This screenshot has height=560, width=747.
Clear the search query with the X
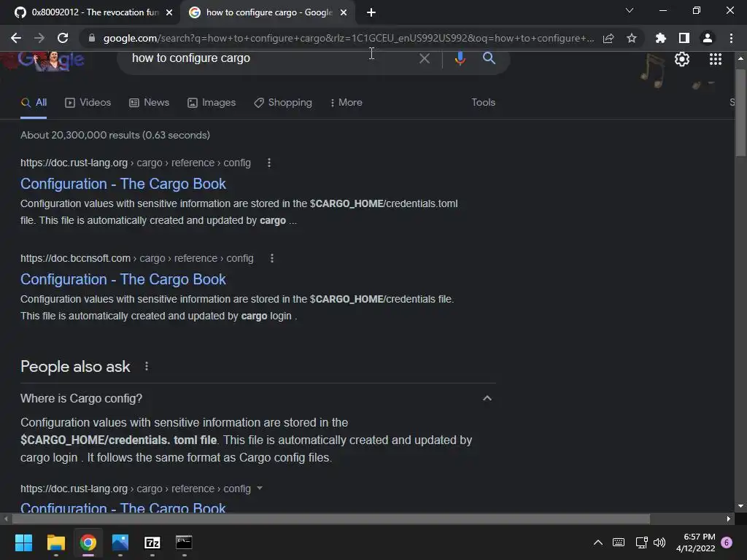425,58
